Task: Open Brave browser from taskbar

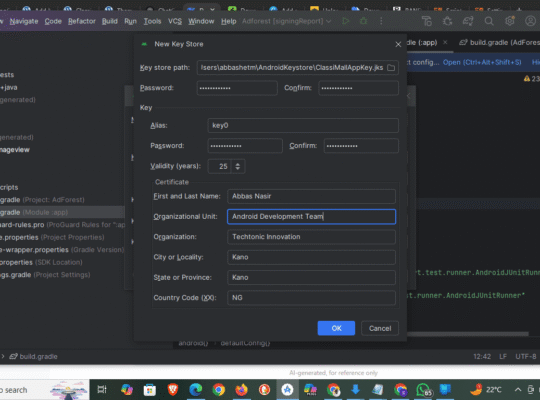Action: [x=173, y=390]
